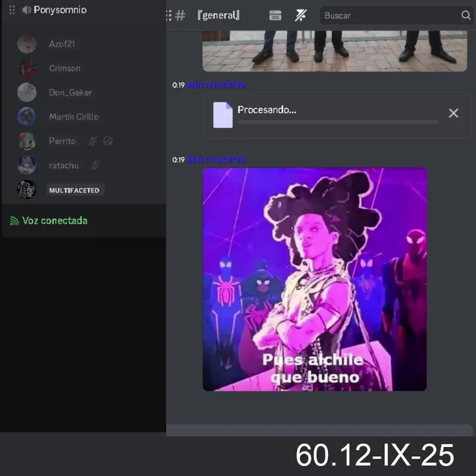This screenshot has height=476, width=476.
Task: Select user Martin Cirillo in the voice list
Action: pos(74,117)
